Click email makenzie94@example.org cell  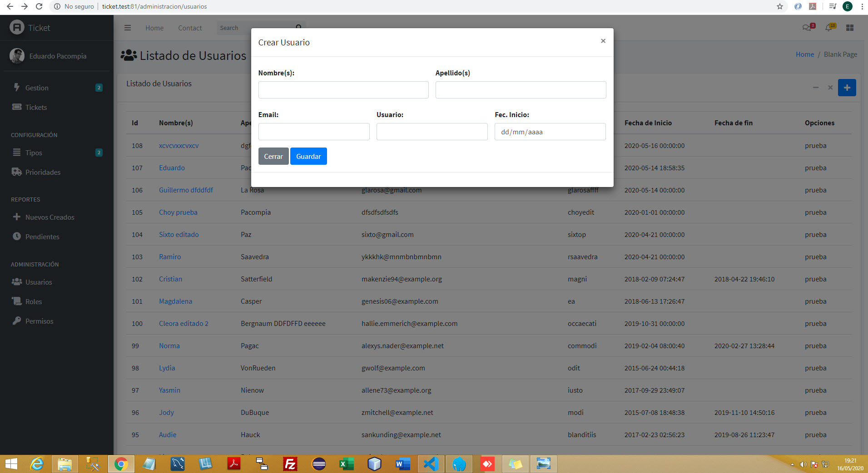pyautogui.click(x=402, y=279)
